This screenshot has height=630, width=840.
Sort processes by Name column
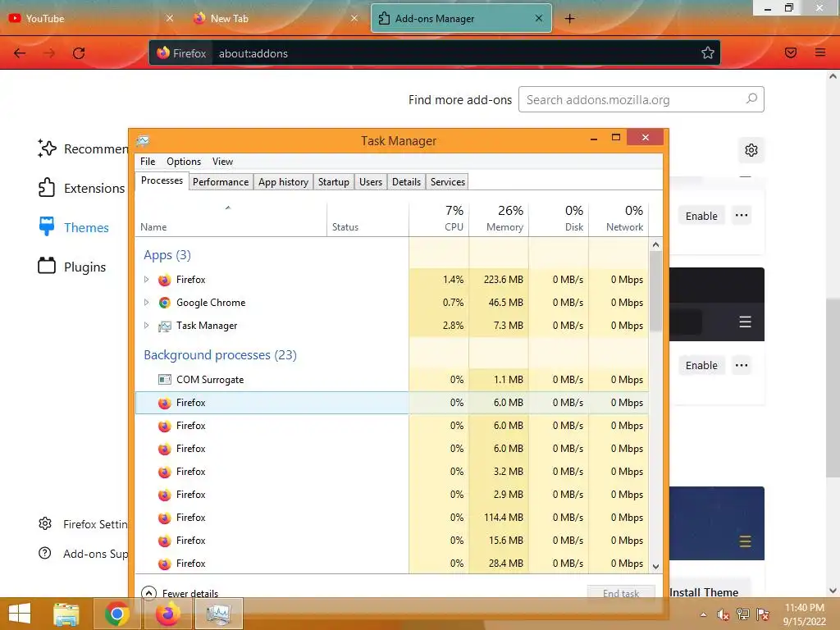pyautogui.click(x=231, y=220)
